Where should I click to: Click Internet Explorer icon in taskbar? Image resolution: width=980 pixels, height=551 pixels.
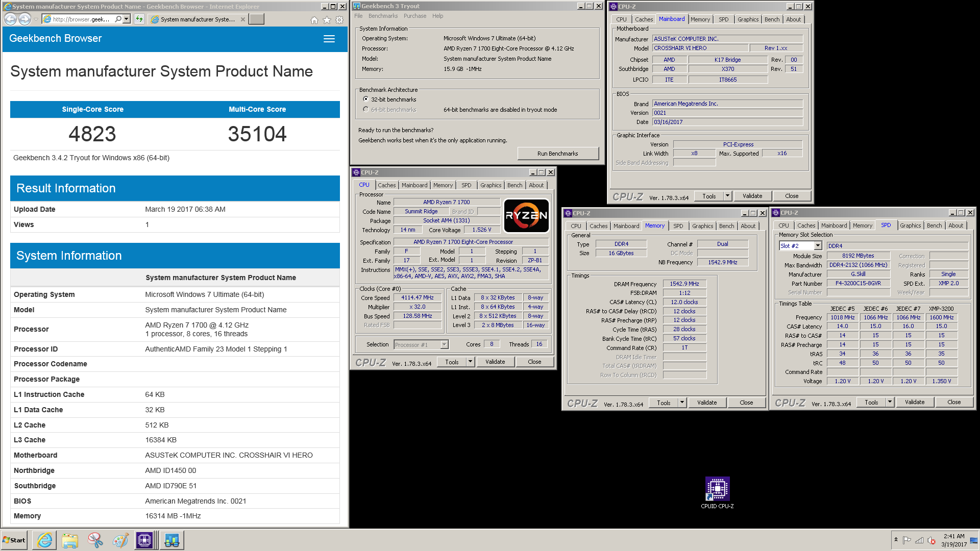44,540
